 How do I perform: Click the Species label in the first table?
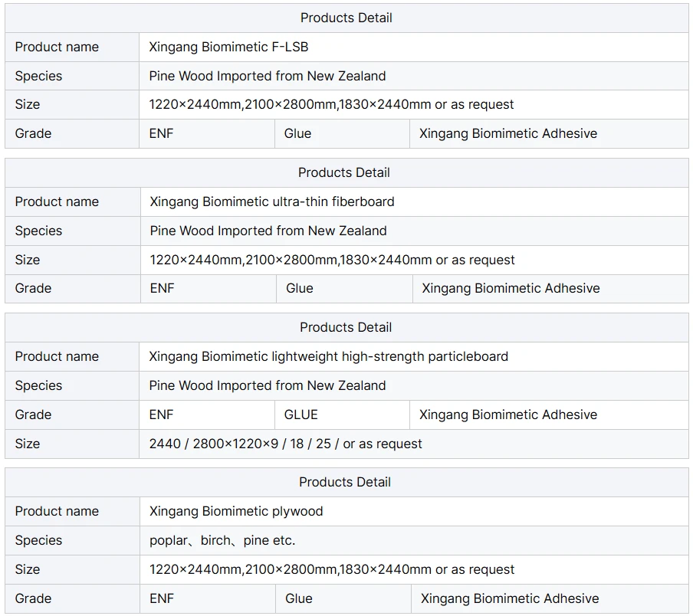pyautogui.click(x=72, y=76)
